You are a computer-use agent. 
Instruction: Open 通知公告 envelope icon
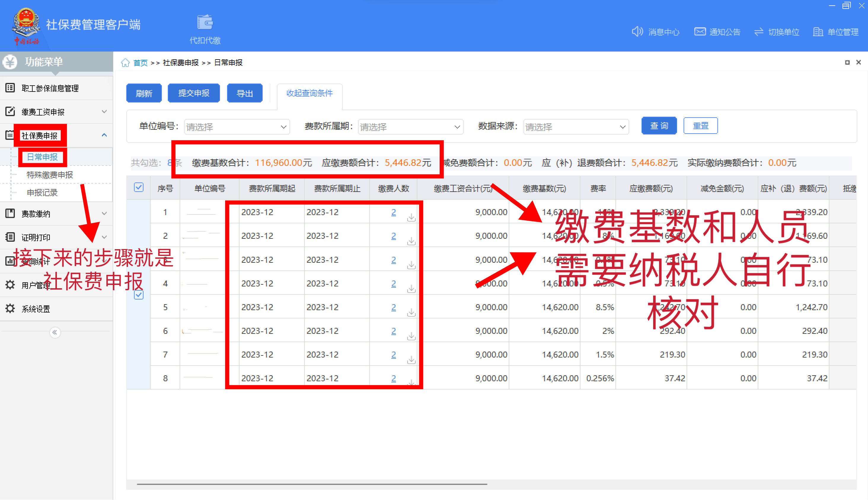pos(700,32)
